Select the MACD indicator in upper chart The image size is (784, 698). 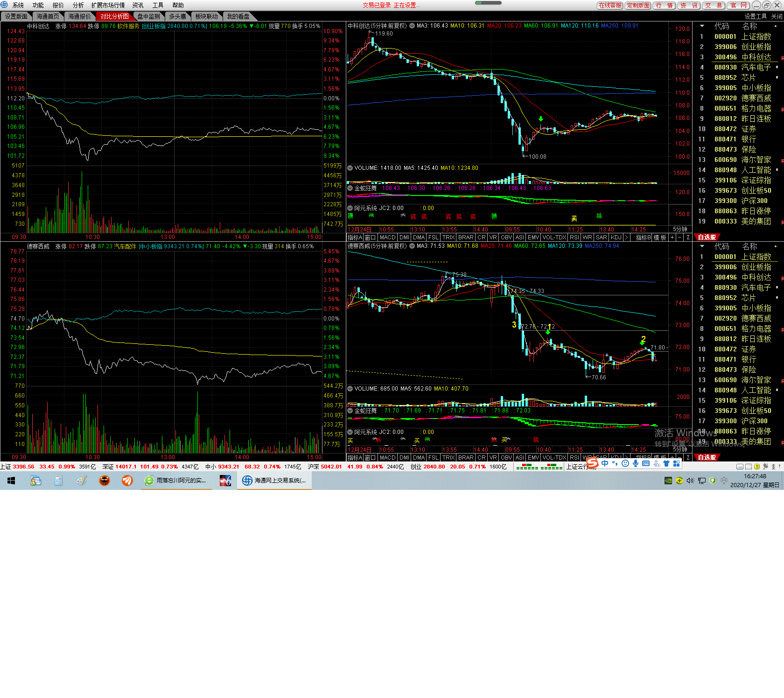click(x=387, y=237)
